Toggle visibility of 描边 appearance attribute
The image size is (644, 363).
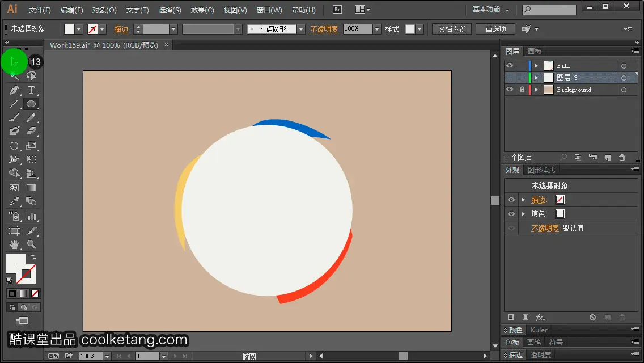[511, 200]
